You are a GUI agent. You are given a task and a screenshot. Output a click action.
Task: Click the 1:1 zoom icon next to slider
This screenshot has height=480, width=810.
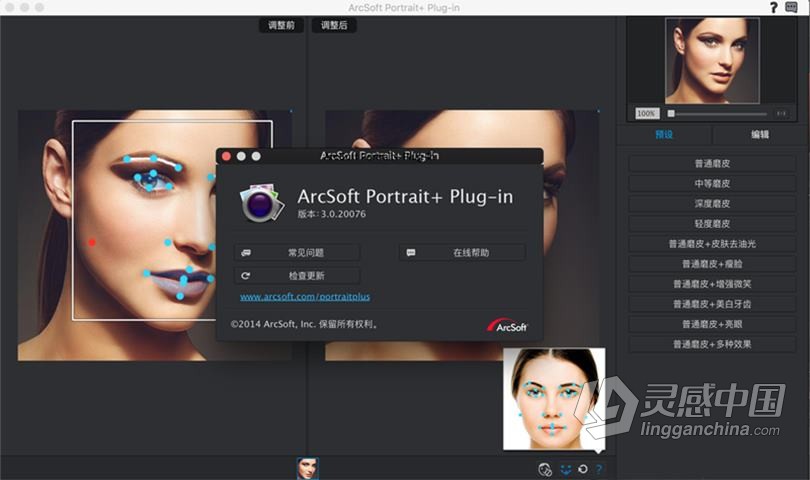tap(781, 113)
